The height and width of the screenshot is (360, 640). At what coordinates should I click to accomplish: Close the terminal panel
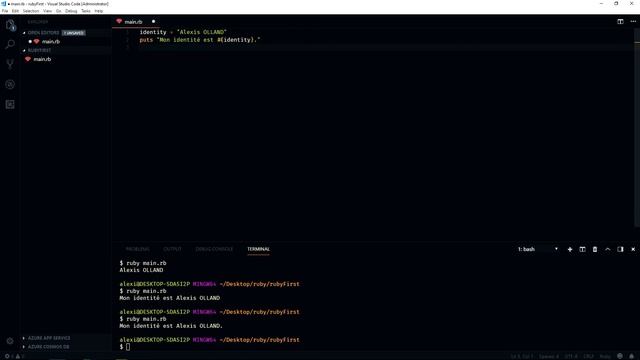(x=633, y=249)
